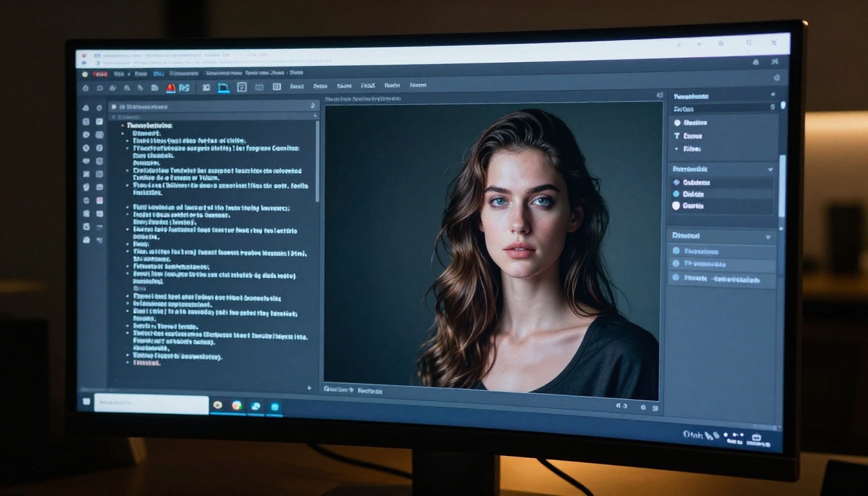Click the taskbar search box
Image resolution: width=868 pixels, height=496 pixels.
point(152,404)
